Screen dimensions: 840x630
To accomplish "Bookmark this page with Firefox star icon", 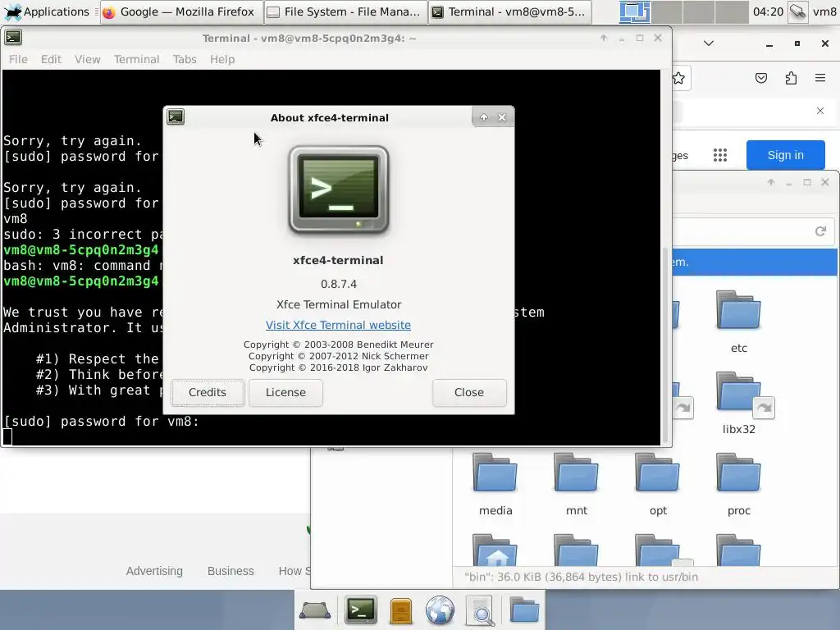I will coord(678,78).
